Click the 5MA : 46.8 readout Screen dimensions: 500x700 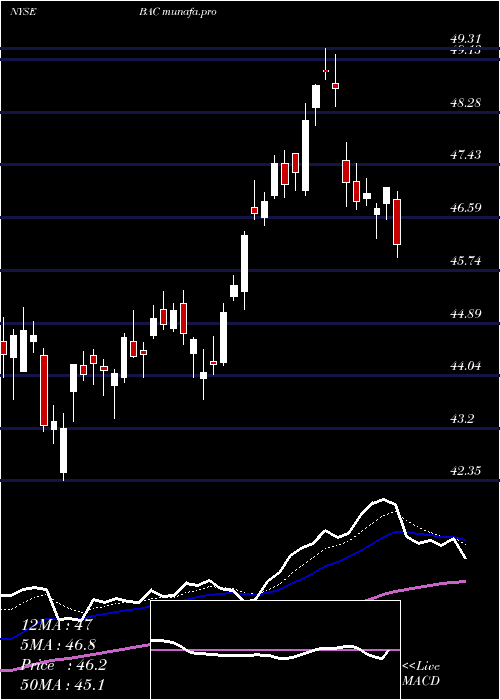pyautogui.click(x=58, y=645)
